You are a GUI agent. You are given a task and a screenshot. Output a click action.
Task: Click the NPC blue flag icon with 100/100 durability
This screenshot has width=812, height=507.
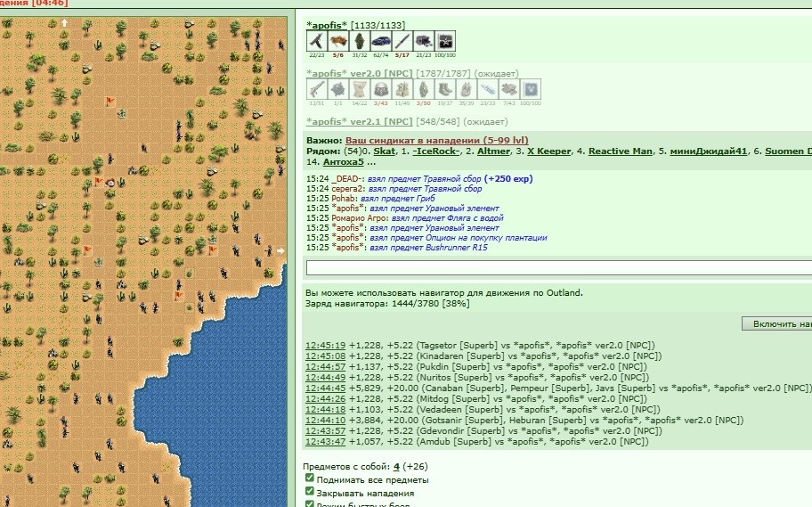[x=531, y=89]
